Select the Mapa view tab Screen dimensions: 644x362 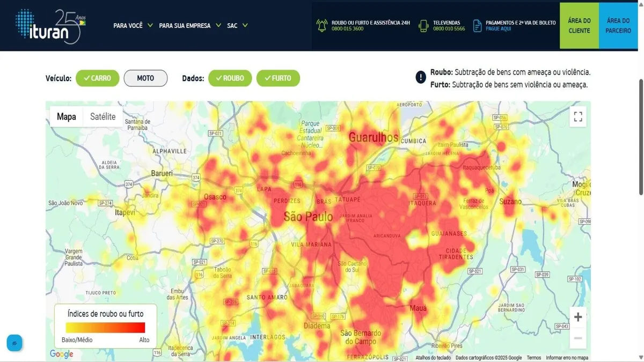66,116
